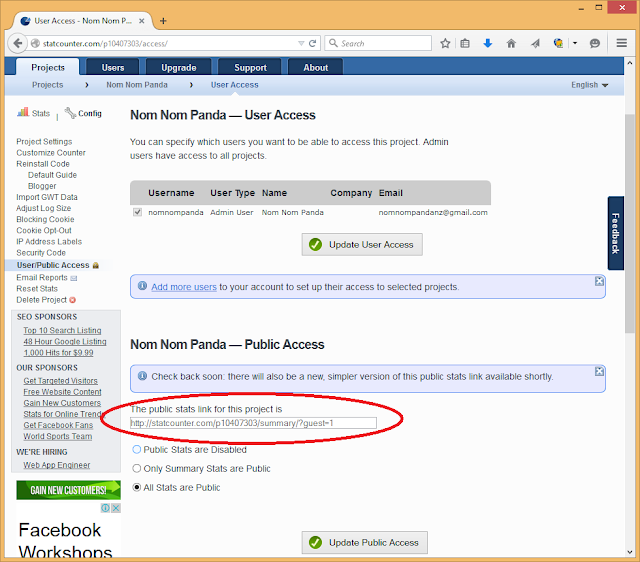The height and width of the screenshot is (562, 640).
Task: Dismiss the Add more users info box
Action: tap(599, 281)
